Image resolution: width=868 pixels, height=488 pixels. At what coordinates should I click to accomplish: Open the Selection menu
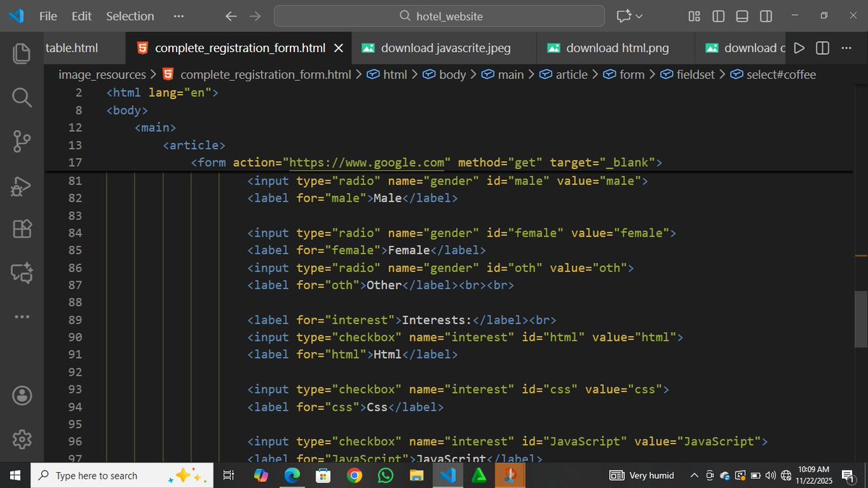(x=130, y=16)
